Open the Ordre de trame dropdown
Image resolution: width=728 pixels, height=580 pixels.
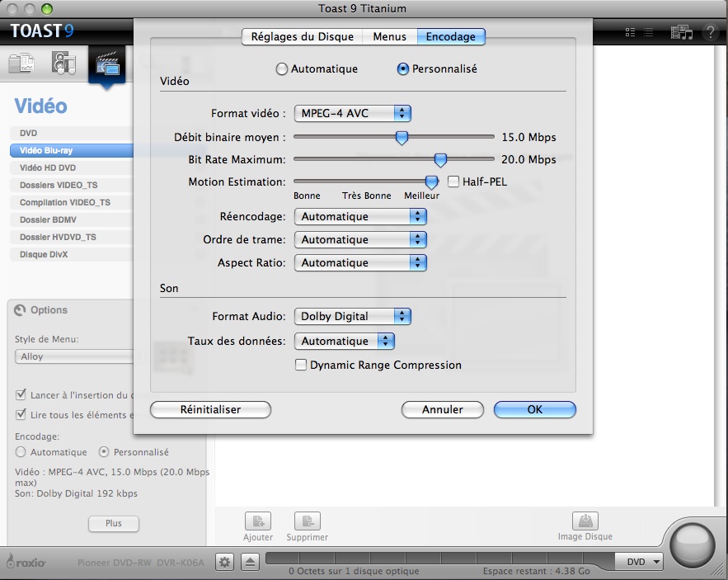coord(360,240)
